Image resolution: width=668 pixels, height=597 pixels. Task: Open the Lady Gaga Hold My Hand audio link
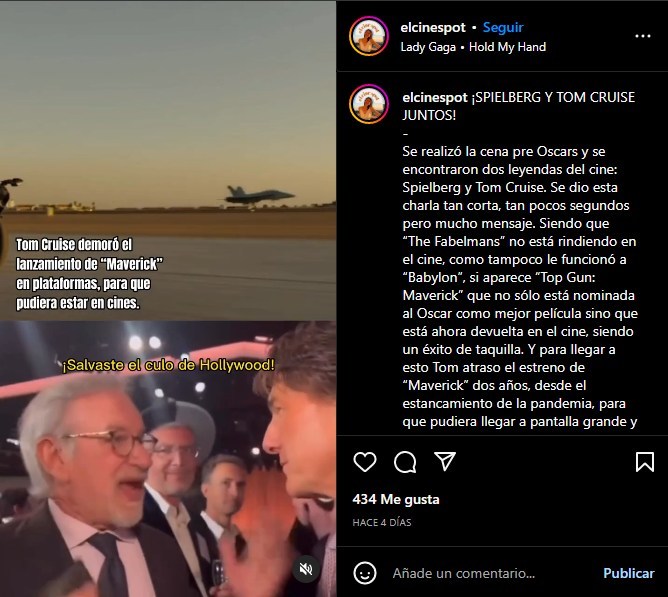point(473,47)
